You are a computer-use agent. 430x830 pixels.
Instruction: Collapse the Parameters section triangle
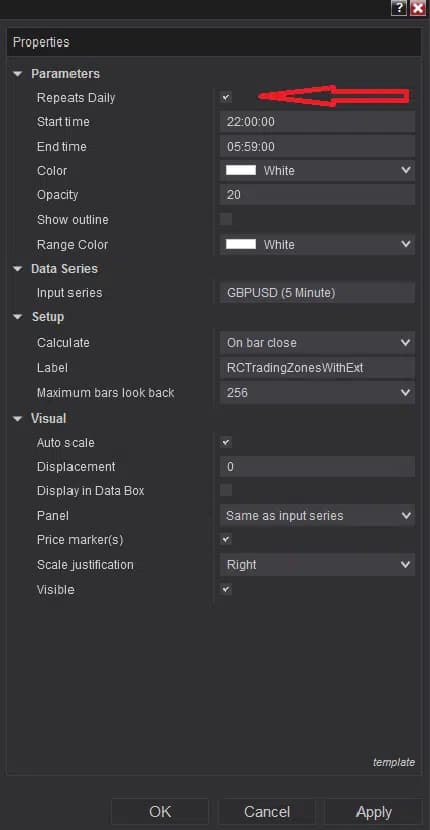(19, 74)
